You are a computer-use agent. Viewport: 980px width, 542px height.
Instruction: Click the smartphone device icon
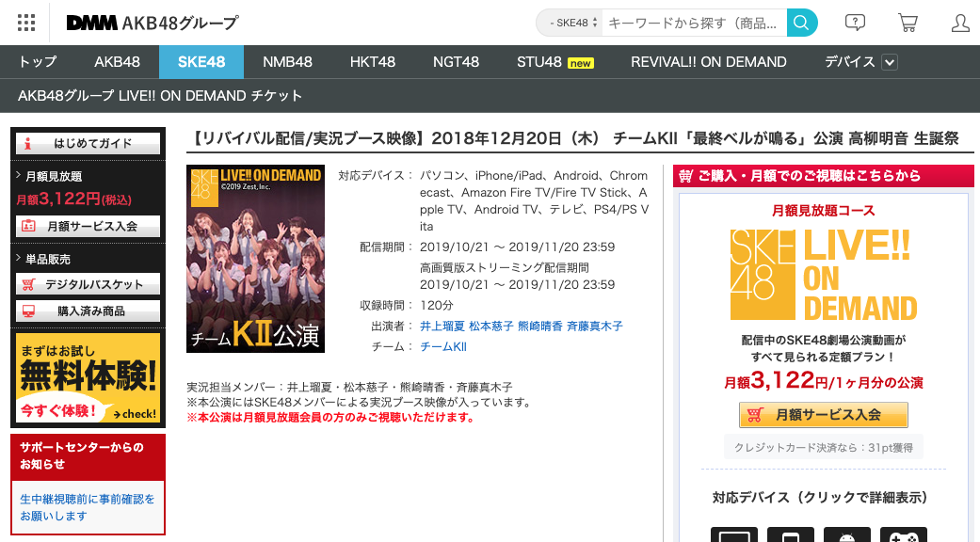point(791,534)
